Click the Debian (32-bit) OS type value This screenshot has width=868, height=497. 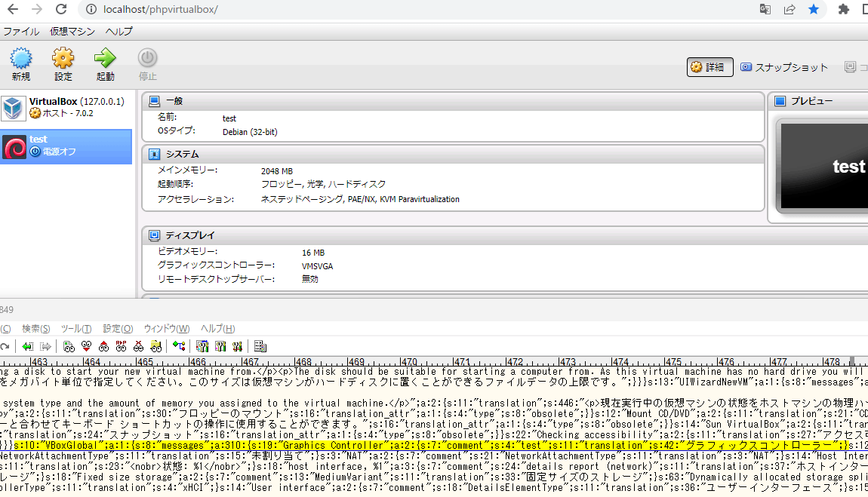pos(251,132)
